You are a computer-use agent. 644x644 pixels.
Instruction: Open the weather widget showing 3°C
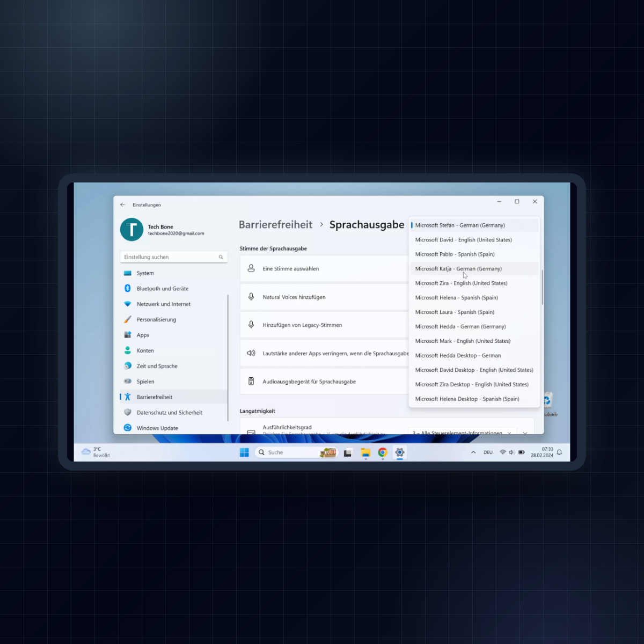(x=96, y=452)
